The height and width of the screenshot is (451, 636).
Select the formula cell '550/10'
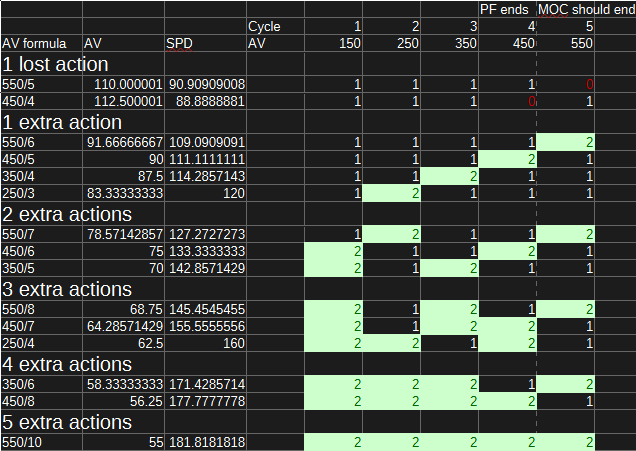click(41, 442)
